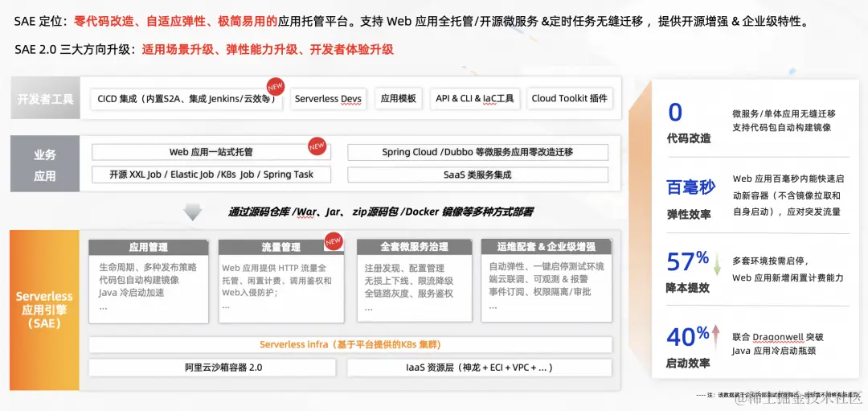Click the green down arrow next to 57%
The width and height of the screenshot is (868, 411).
pos(717,264)
